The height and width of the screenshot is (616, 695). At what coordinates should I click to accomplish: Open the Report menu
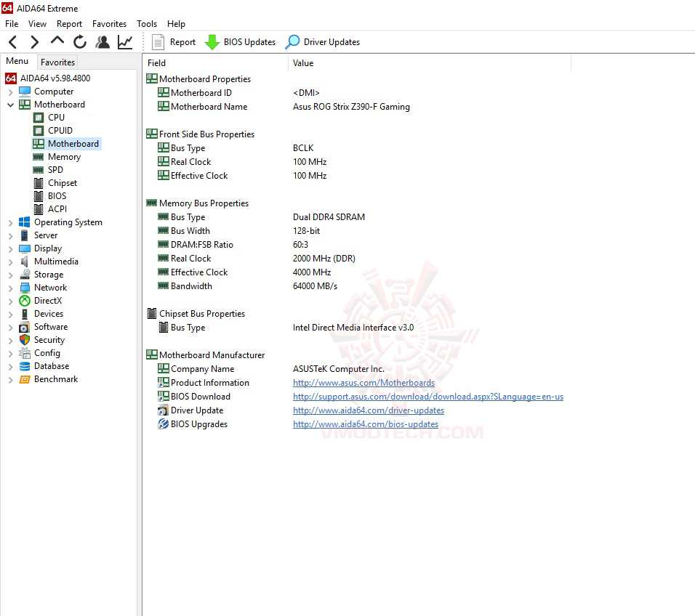[x=69, y=24]
